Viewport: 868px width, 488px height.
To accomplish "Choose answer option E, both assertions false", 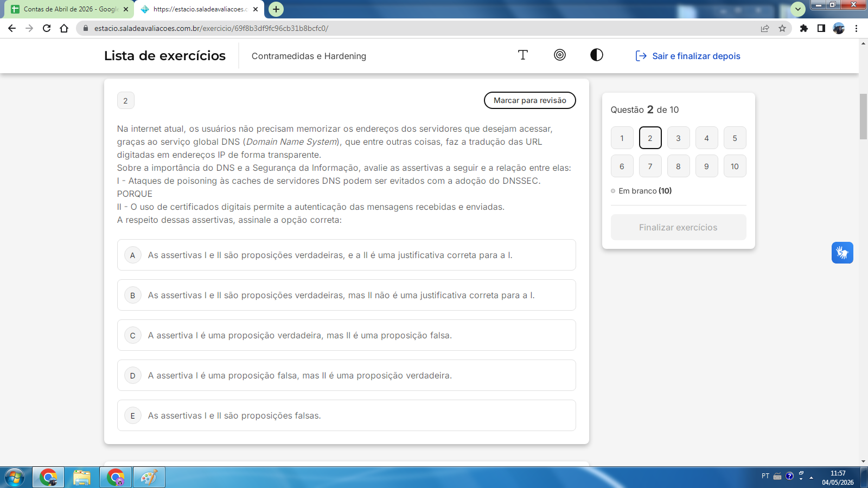I will click(347, 415).
